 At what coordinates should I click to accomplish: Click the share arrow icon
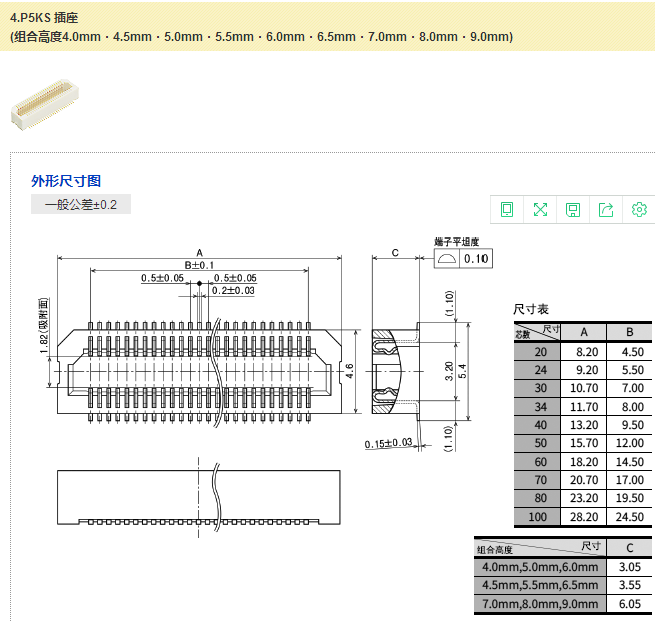606,209
